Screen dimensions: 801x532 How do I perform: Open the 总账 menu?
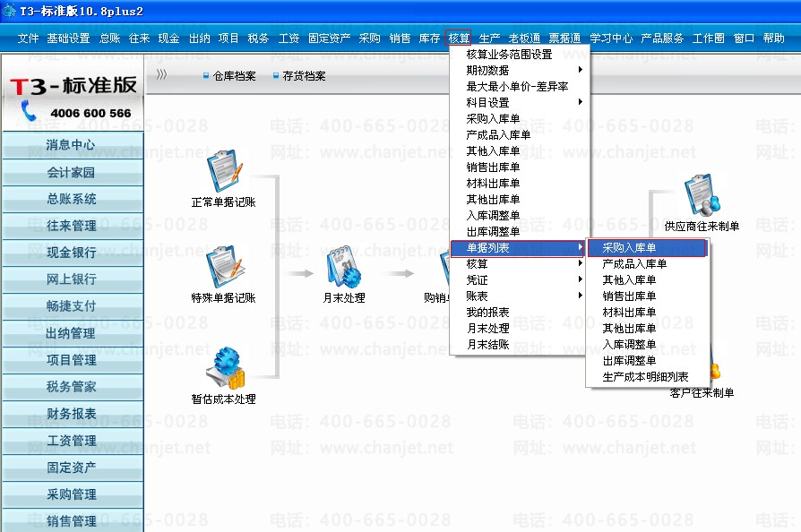[x=110, y=39]
